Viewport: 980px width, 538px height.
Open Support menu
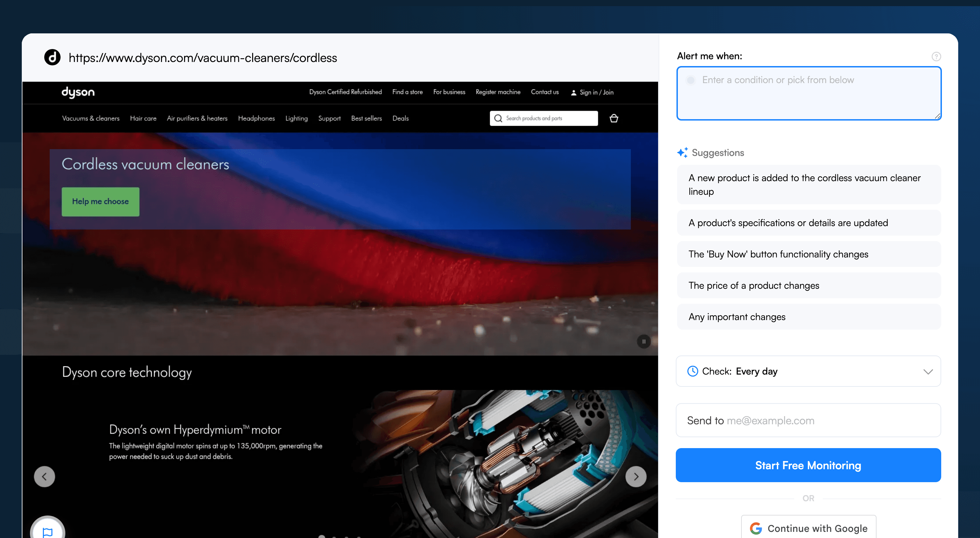pyautogui.click(x=329, y=118)
